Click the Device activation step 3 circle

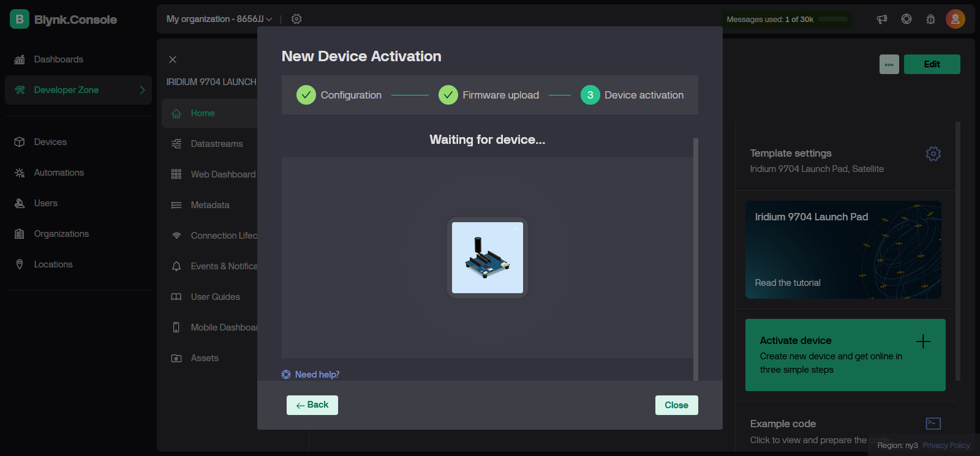click(590, 95)
